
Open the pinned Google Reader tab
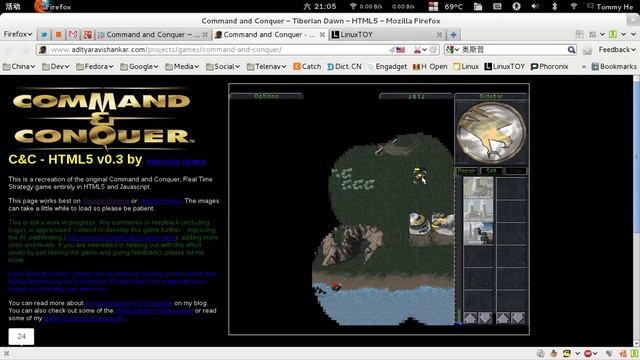coord(87,35)
